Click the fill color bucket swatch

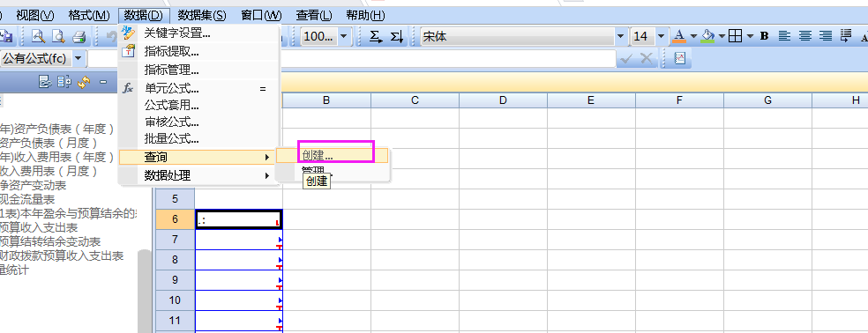pyautogui.click(x=707, y=36)
